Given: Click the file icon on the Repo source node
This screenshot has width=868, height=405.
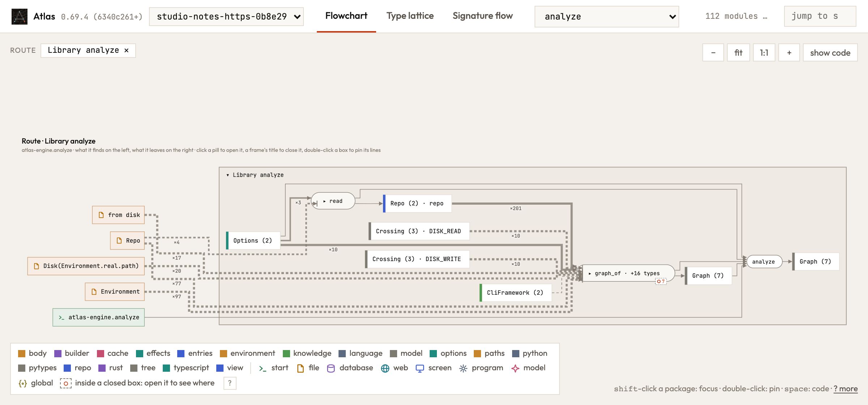Looking at the screenshot, I should click(119, 240).
